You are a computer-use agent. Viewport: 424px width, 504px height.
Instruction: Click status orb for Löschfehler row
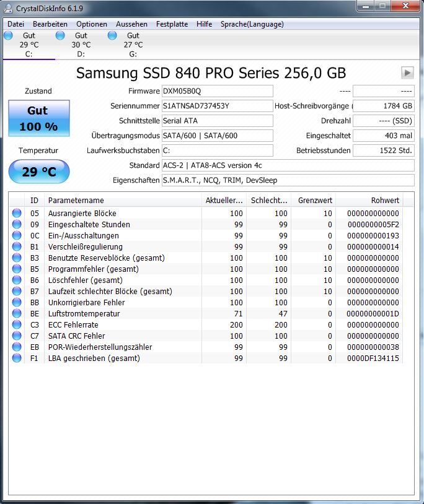[x=17, y=280]
